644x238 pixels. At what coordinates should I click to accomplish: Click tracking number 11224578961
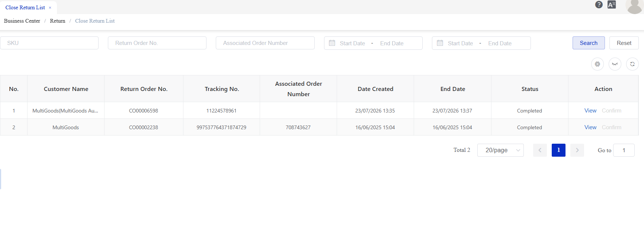(x=221, y=111)
